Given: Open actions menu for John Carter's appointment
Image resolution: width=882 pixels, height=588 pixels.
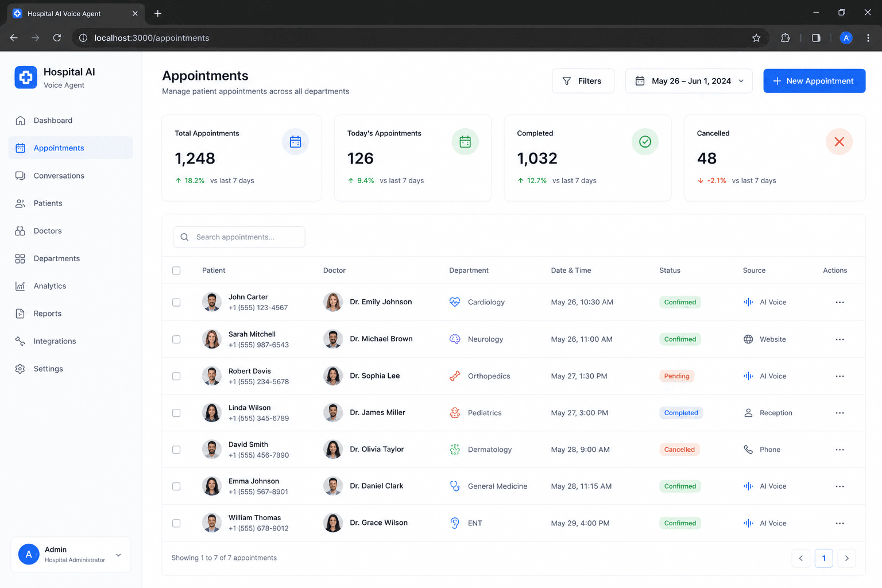Looking at the screenshot, I should (x=840, y=302).
